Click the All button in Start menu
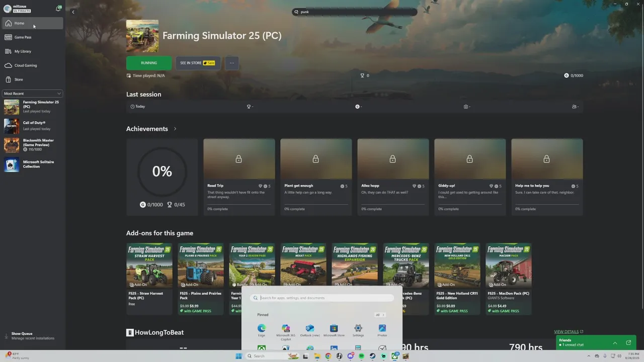 380,315
